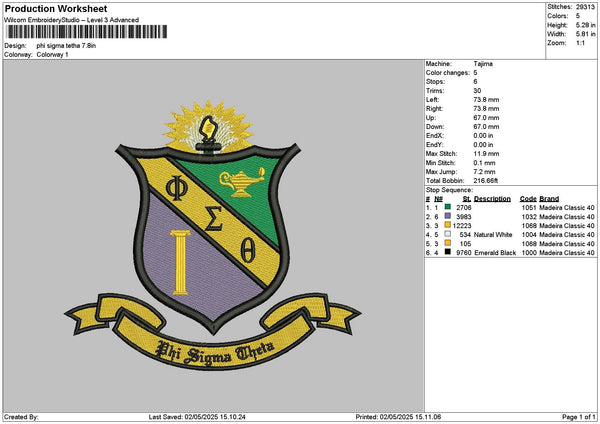Screen dimensions: 600x424
Task: Click the 'St.' column header
Action: click(467, 199)
